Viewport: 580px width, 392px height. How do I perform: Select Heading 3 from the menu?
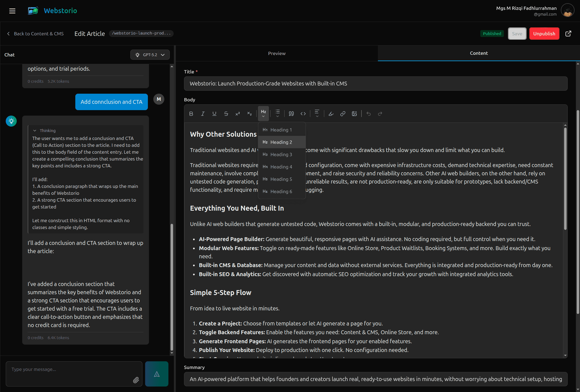tap(282, 154)
